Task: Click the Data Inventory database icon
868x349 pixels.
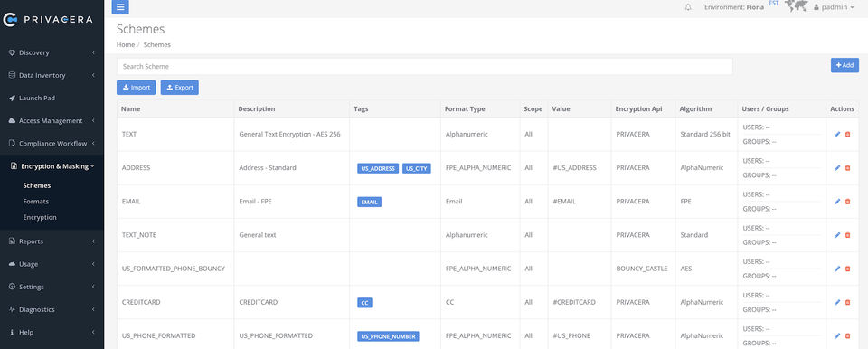Action: coord(12,75)
